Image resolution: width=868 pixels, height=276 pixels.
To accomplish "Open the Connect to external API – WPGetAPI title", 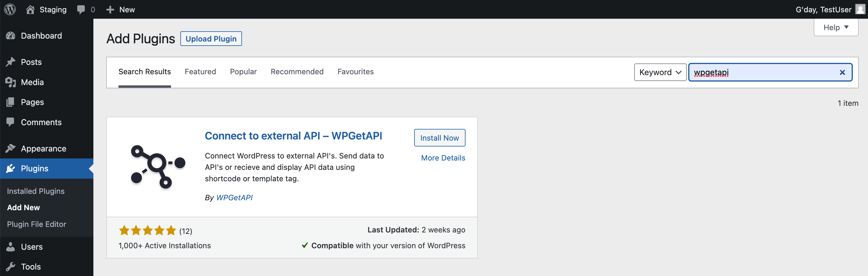I will pyautogui.click(x=294, y=136).
